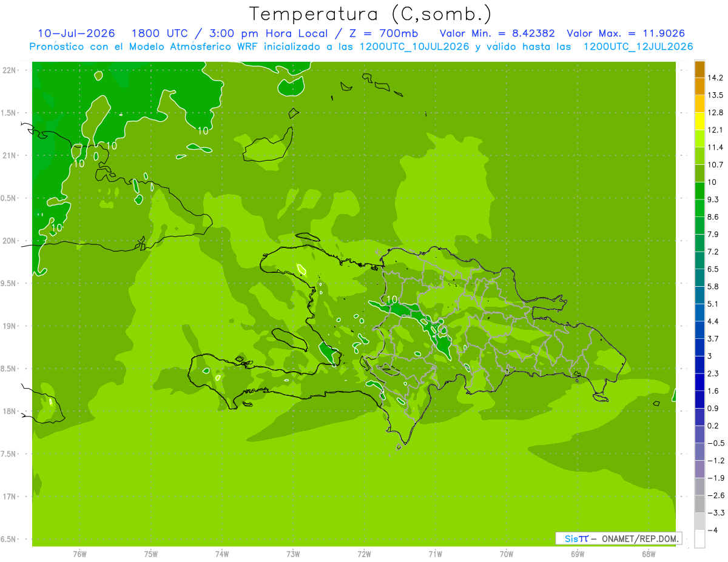Image resolution: width=728 pixels, height=562 pixels.
Task: Click the -4 colorbar label
Action: point(713,530)
